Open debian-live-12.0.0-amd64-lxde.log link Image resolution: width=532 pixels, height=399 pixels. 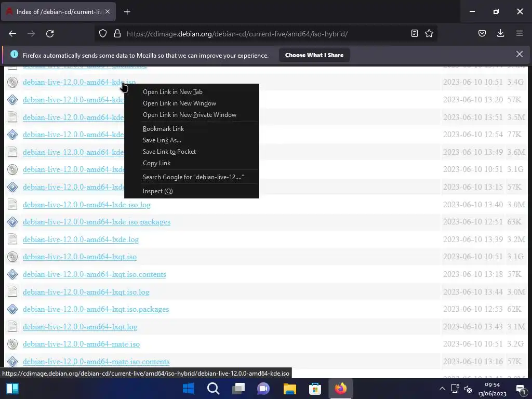81,240
